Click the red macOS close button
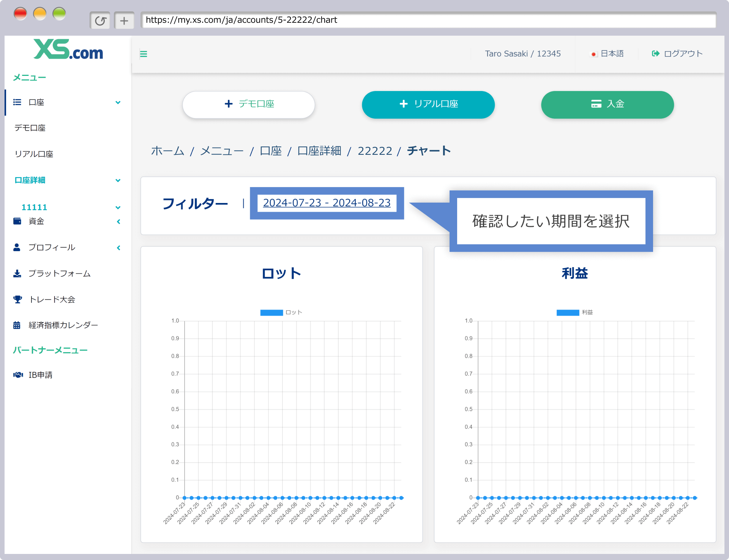Viewport: 729px width, 560px height. coord(20,14)
